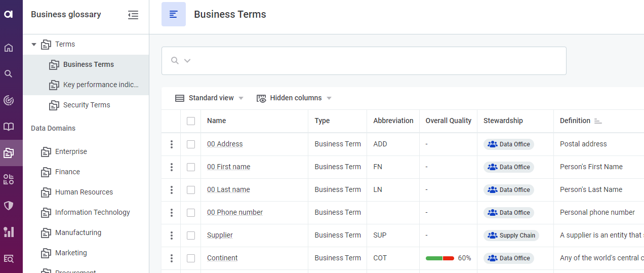This screenshot has width=644, height=273.
Task: Collapse the Terms tree node
Action: (x=34, y=45)
